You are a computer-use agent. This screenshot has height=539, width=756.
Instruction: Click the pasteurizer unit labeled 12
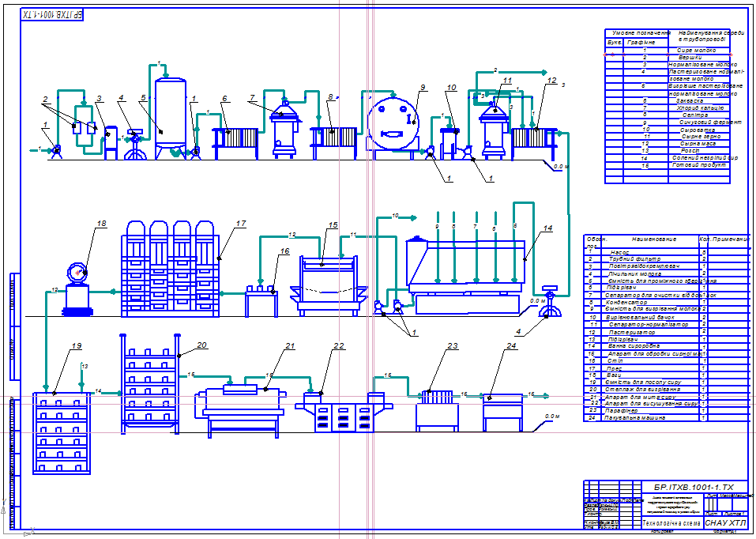pos(534,143)
